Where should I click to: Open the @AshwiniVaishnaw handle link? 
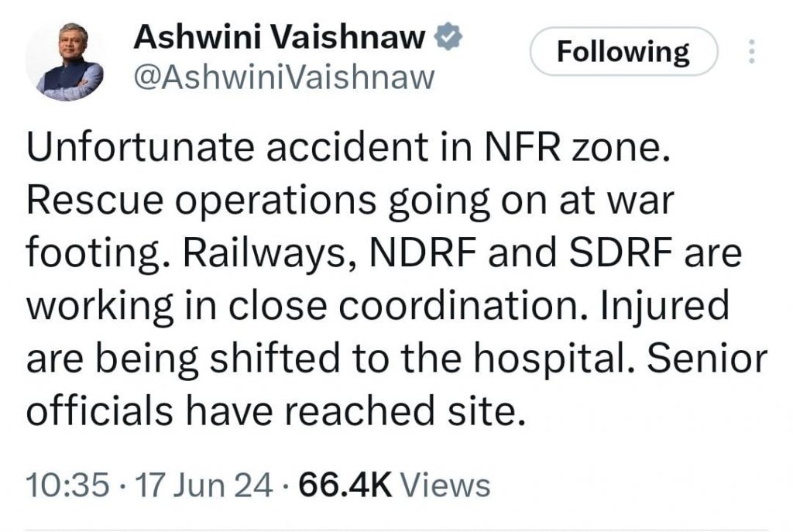(283, 77)
